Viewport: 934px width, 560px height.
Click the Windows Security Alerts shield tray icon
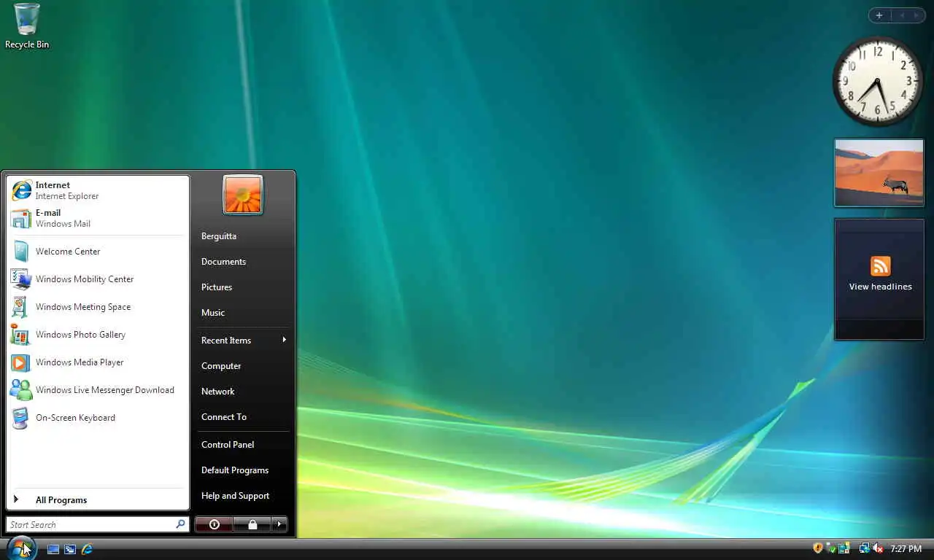pos(818,548)
